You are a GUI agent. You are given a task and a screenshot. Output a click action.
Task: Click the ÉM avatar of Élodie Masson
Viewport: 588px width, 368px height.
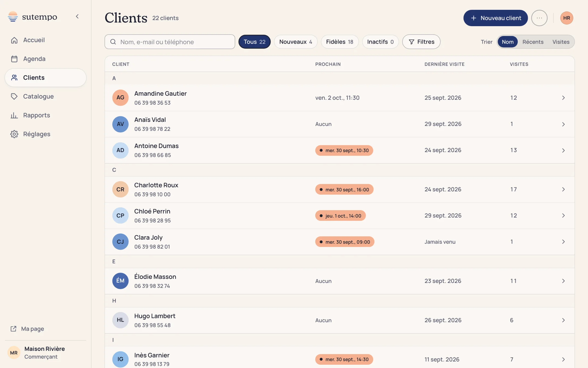click(120, 281)
